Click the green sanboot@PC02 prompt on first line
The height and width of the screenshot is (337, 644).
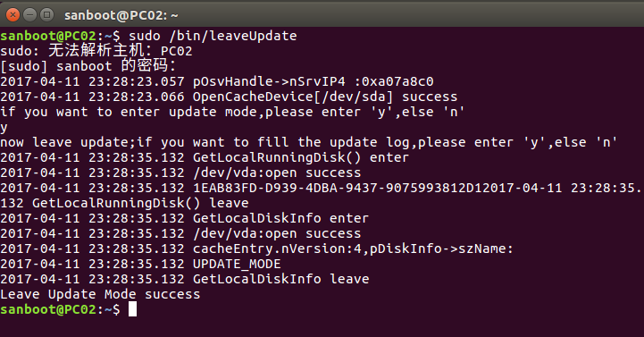pos(48,36)
